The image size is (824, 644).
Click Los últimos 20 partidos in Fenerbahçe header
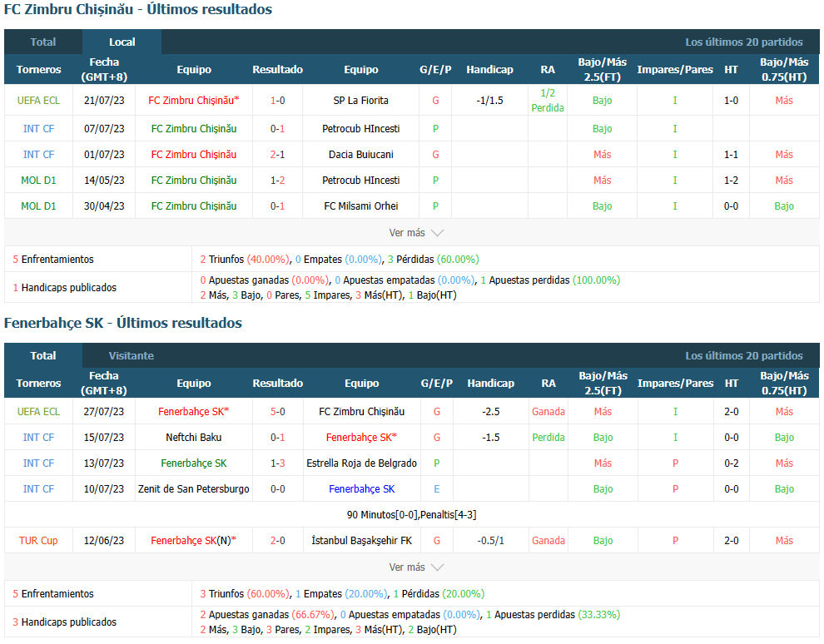point(743,355)
